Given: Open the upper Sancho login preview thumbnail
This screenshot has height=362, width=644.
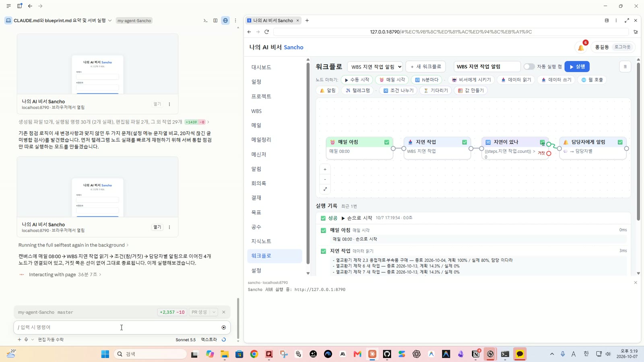Looking at the screenshot, I should [x=97, y=64].
